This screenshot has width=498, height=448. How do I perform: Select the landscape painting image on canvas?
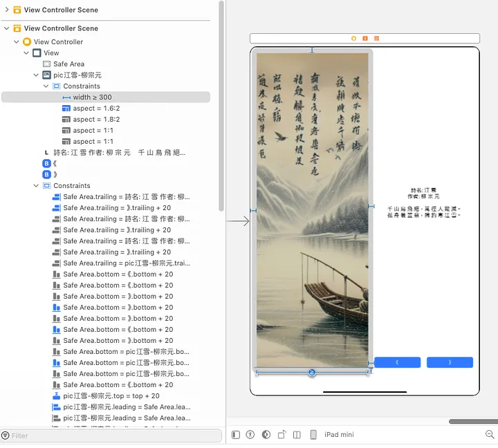coord(313,210)
